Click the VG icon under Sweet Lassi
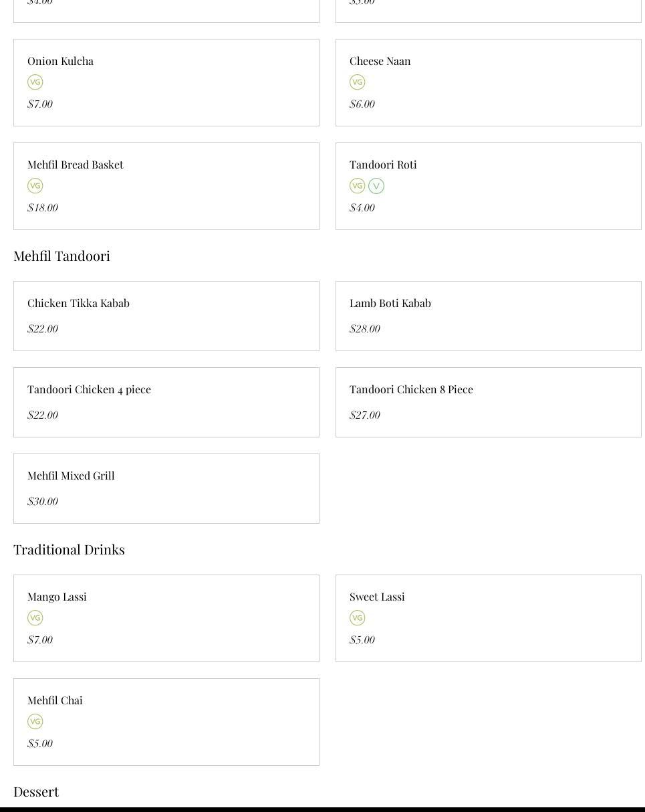 click(358, 618)
